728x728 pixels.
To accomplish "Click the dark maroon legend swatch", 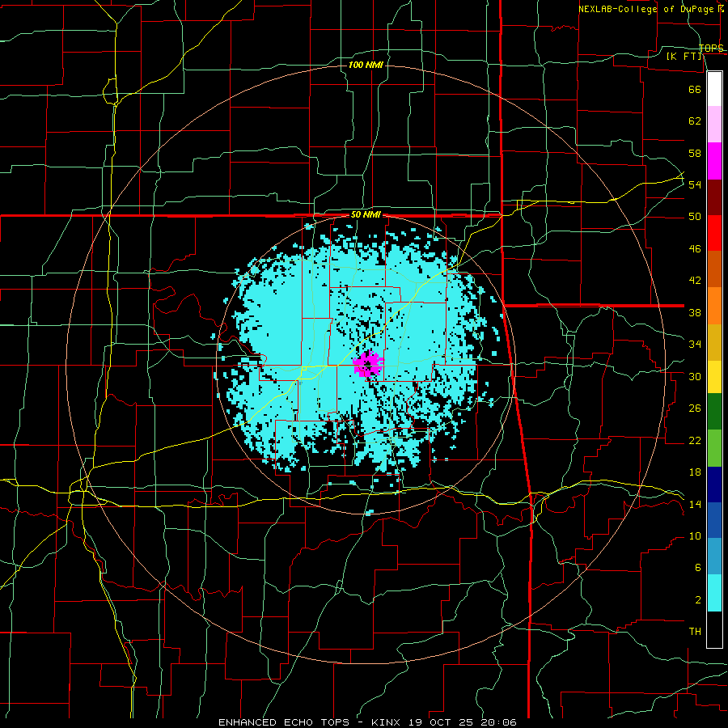I will click(714, 197).
